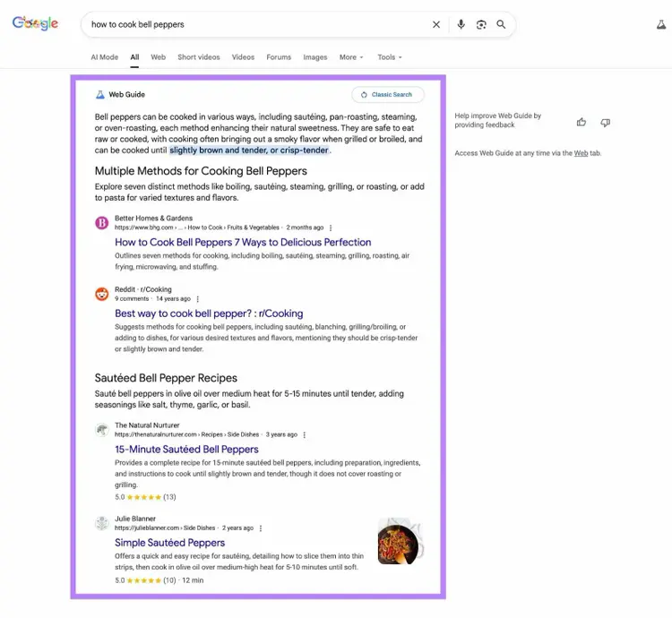The image size is (672, 618).
Task: Click the highlighted 'slightly brown and tender' text
Action: [249, 150]
